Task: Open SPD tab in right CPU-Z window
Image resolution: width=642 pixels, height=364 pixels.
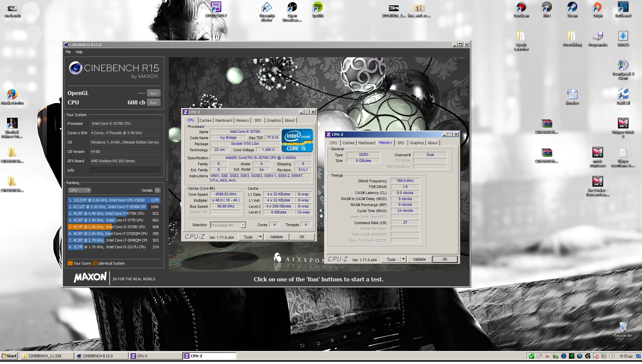Action: (401, 143)
